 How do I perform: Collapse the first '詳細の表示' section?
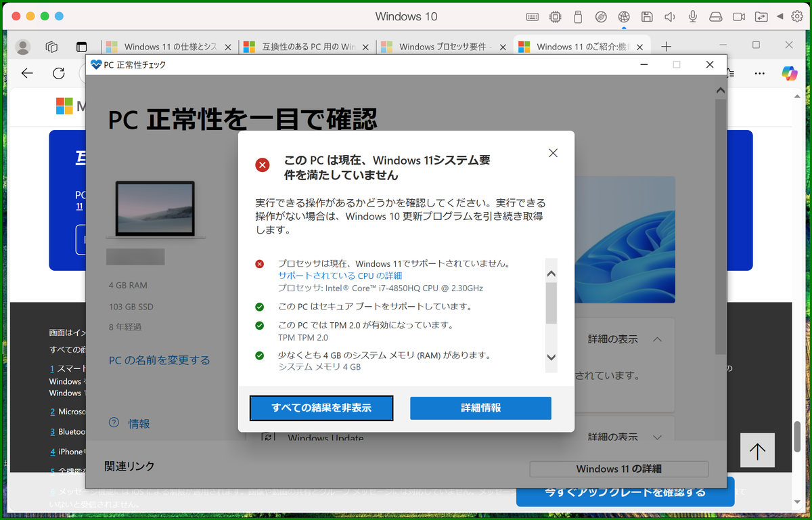click(x=625, y=339)
